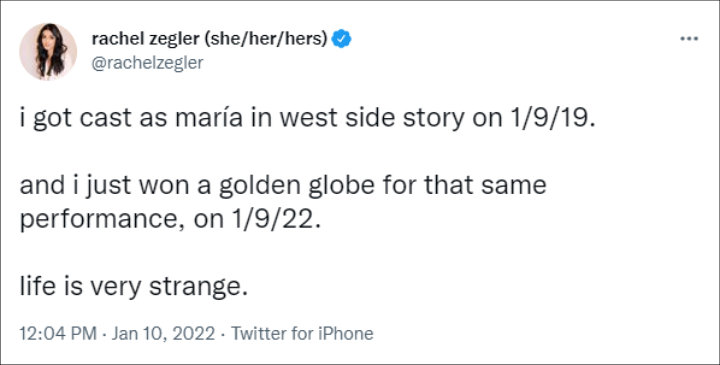Click the Jan 10, 2022 date

pos(163,333)
